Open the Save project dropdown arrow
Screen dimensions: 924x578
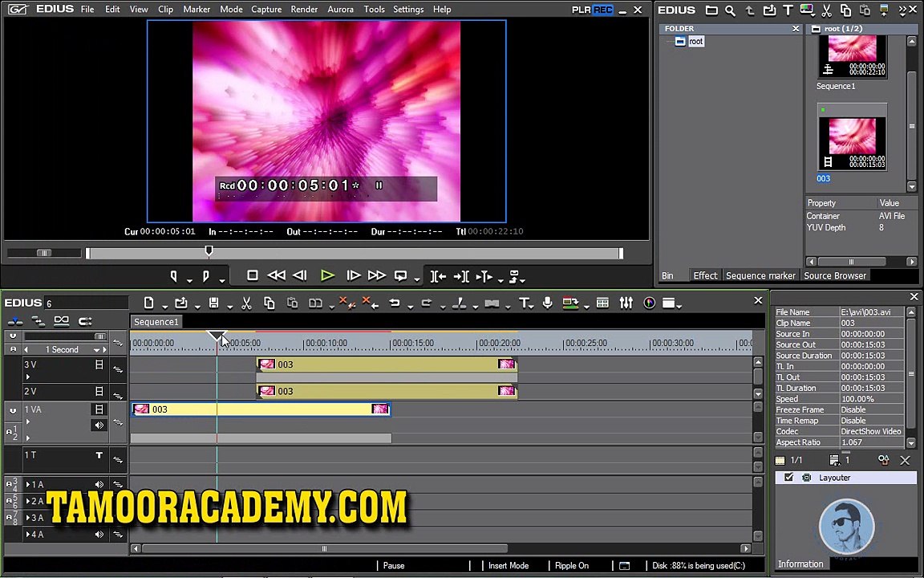coord(230,306)
